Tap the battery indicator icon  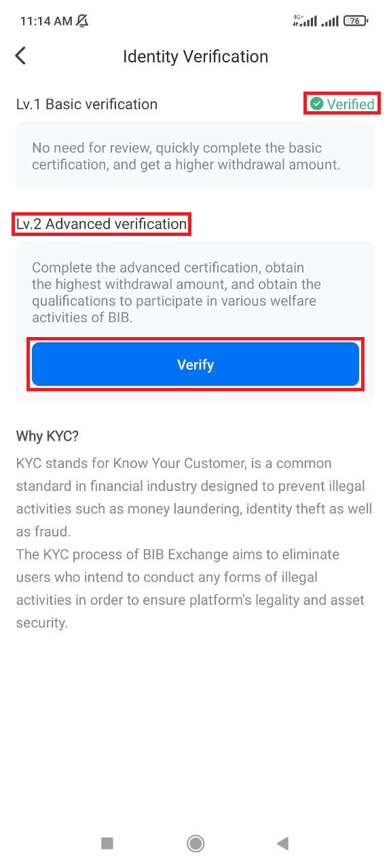(356, 21)
